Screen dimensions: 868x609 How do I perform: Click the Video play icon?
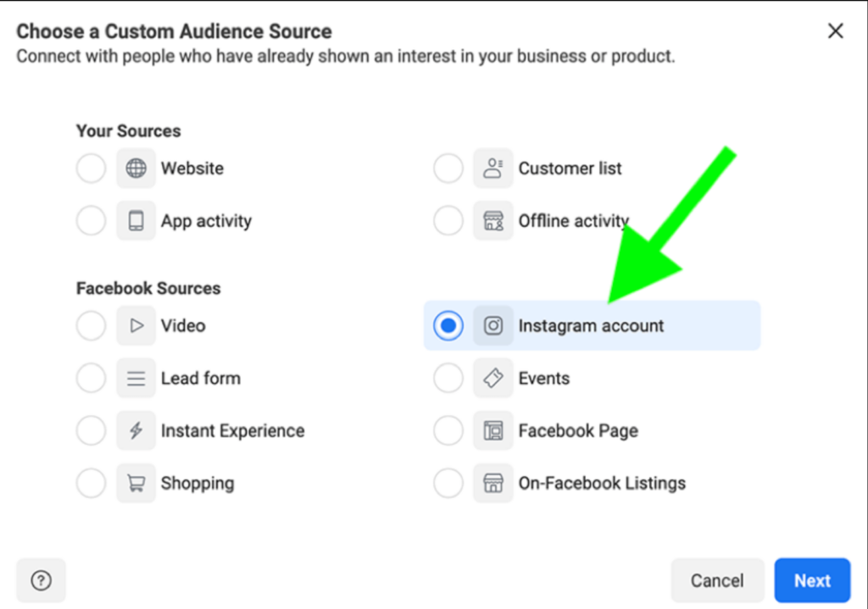tap(136, 326)
